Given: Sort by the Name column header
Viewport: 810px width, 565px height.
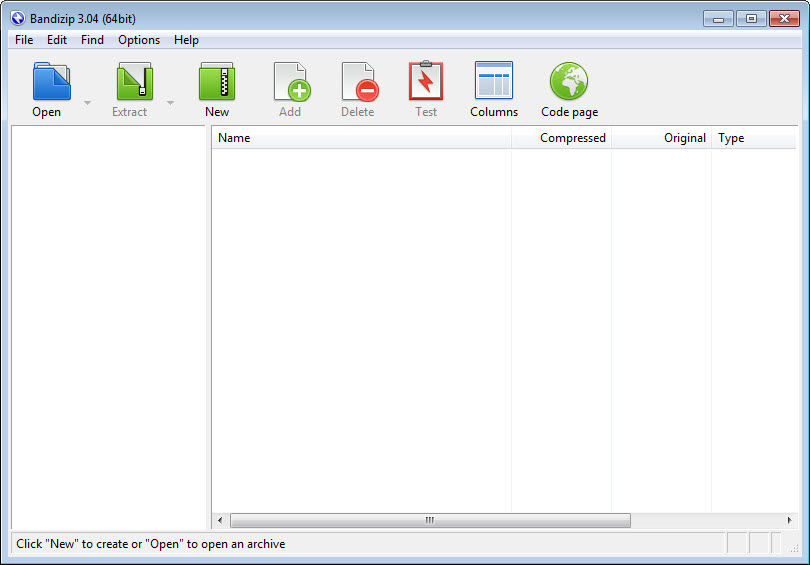Looking at the screenshot, I should pyautogui.click(x=361, y=138).
